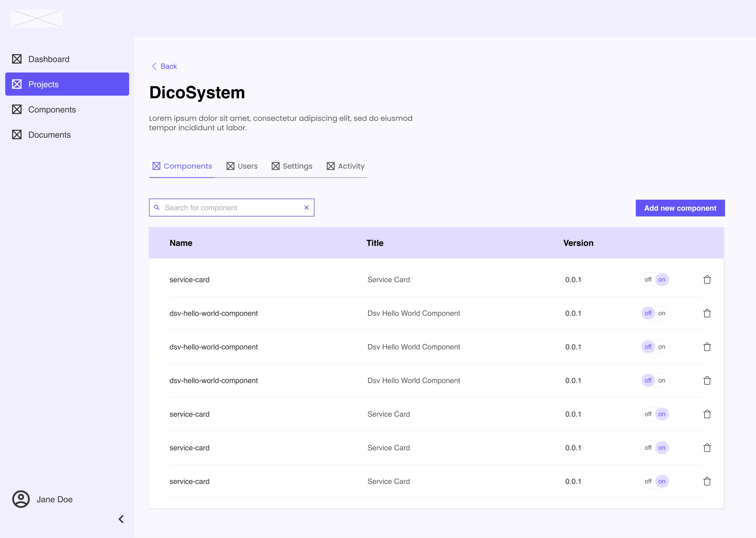Turn on the second dsv-hello-world-component toggle
Viewport: 756px width, 538px height.
point(662,347)
